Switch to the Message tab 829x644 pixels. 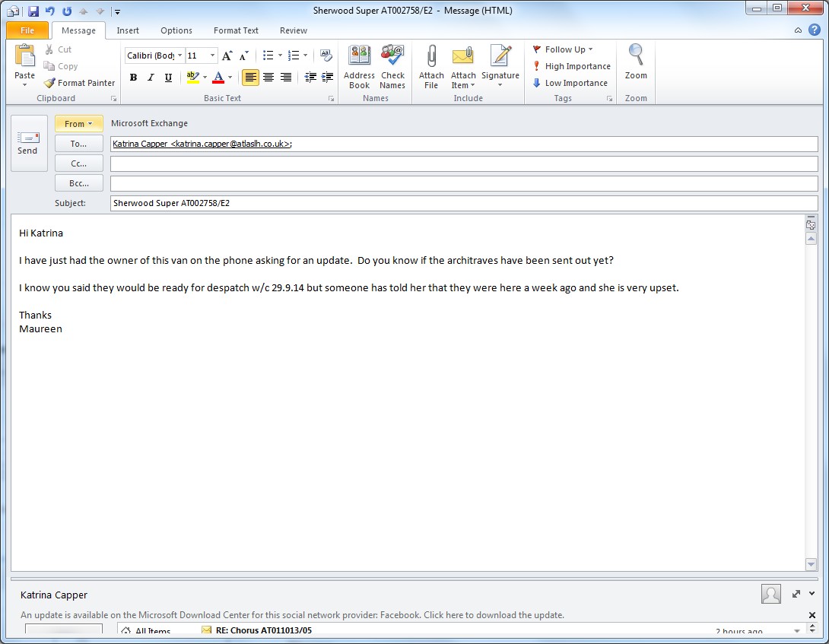coord(78,30)
